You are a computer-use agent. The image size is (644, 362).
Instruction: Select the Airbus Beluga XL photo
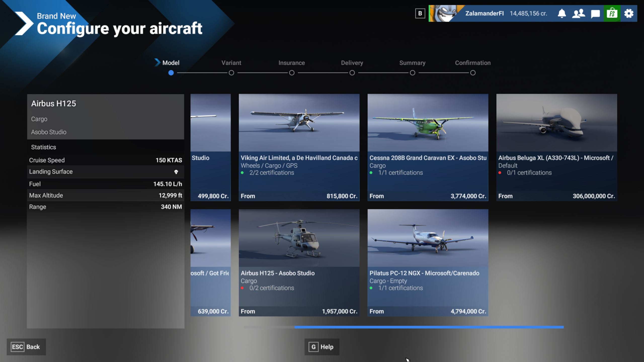click(557, 123)
